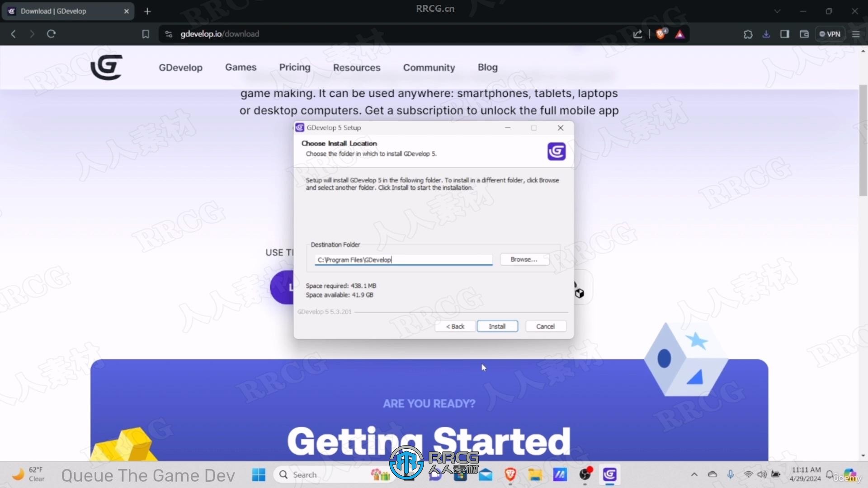The width and height of the screenshot is (868, 488).
Task: Show browser downloads
Action: click(x=766, y=34)
